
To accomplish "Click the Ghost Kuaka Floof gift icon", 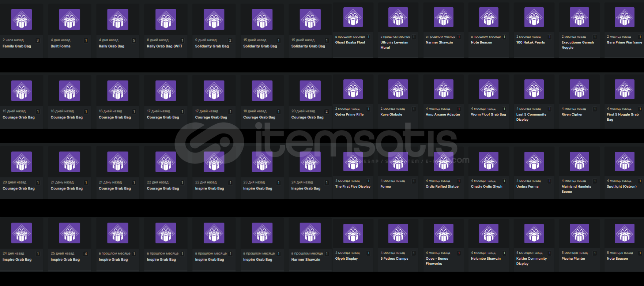I will (353, 17).
